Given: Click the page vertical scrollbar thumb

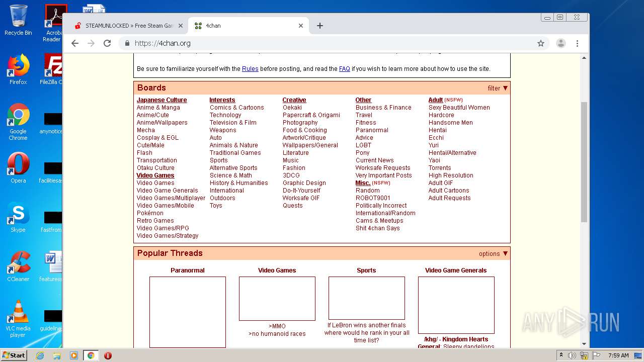Looking at the screenshot, I should click(584, 162).
